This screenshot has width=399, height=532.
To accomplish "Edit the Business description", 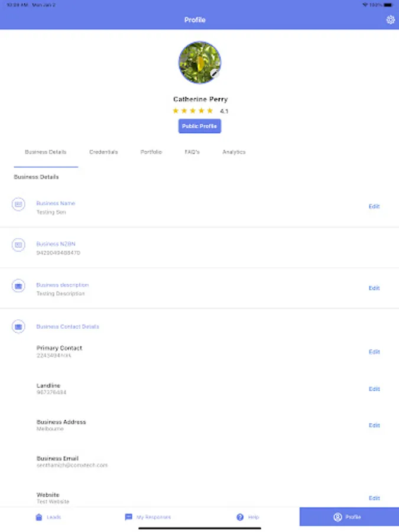I will [374, 288].
